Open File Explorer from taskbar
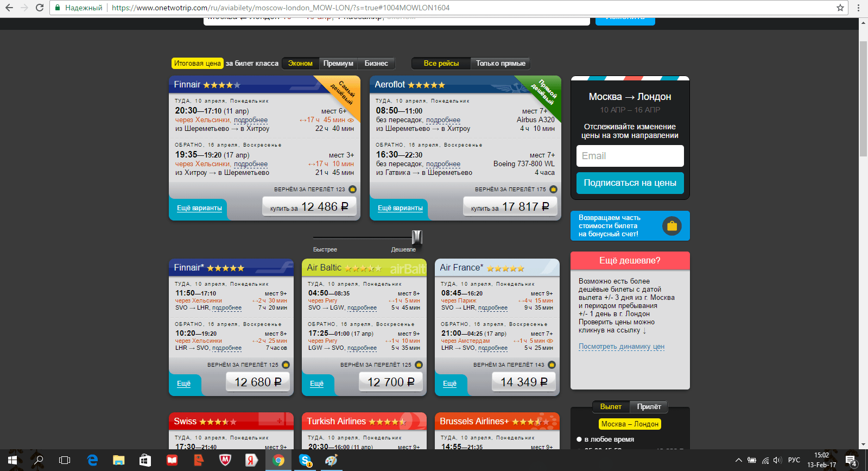This screenshot has width=868, height=471. [x=118, y=460]
